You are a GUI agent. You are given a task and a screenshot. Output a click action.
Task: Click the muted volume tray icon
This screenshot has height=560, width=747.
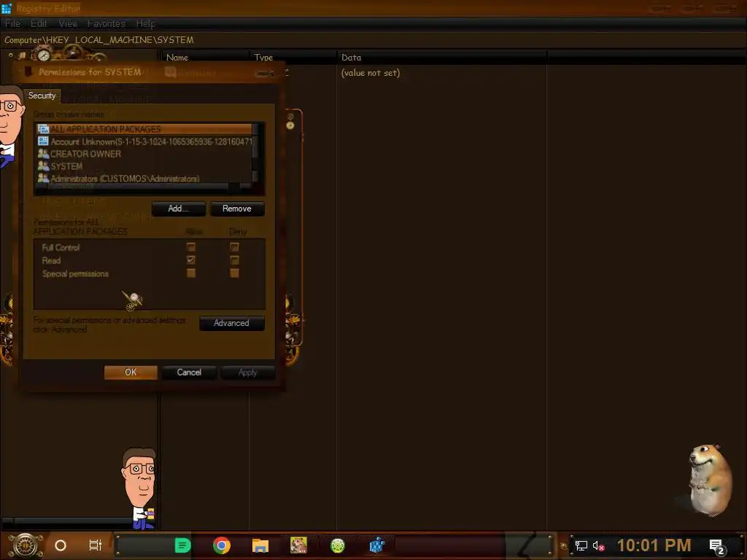pyautogui.click(x=598, y=545)
